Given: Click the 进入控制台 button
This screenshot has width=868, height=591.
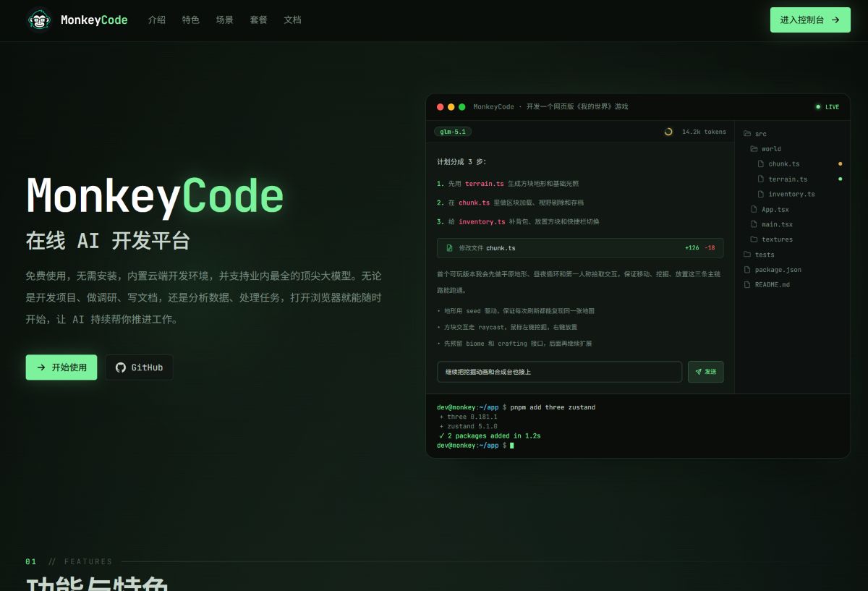Looking at the screenshot, I should point(810,20).
